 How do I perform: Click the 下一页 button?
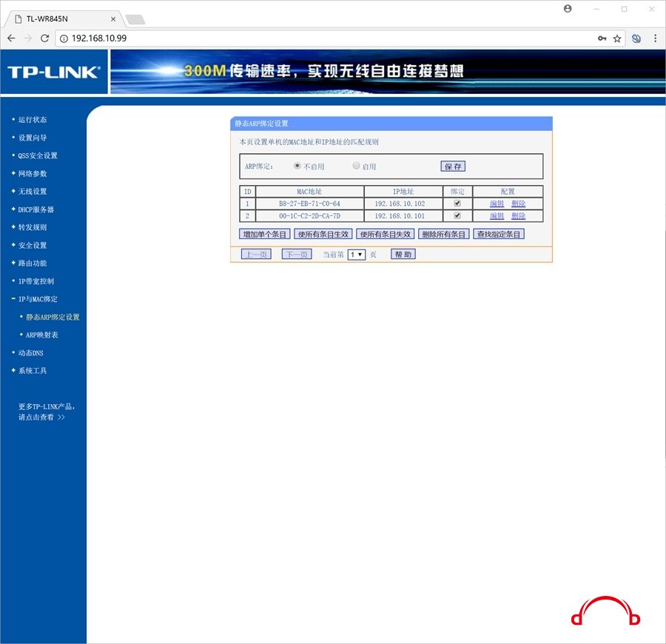click(297, 255)
